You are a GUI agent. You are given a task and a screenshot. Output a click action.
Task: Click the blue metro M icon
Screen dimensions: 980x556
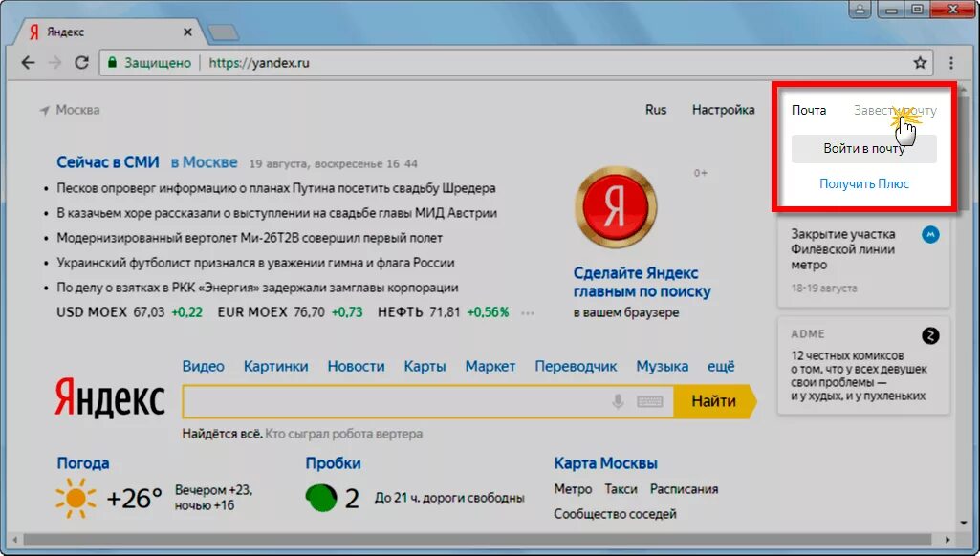[x=930, y=235]
